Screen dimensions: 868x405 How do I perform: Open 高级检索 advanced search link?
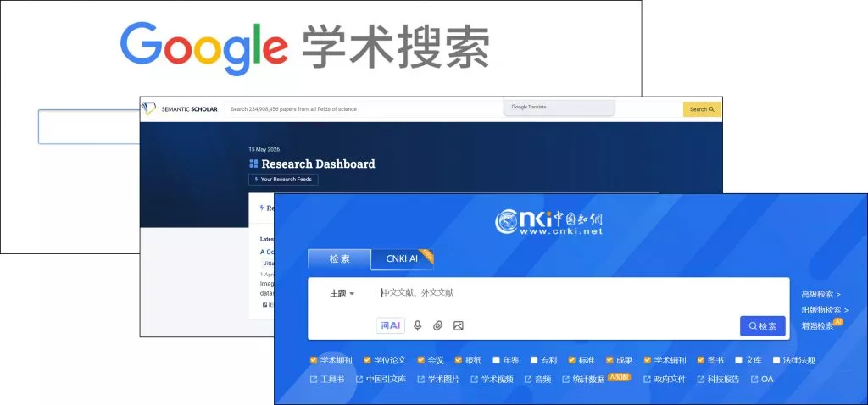point(821,294)
